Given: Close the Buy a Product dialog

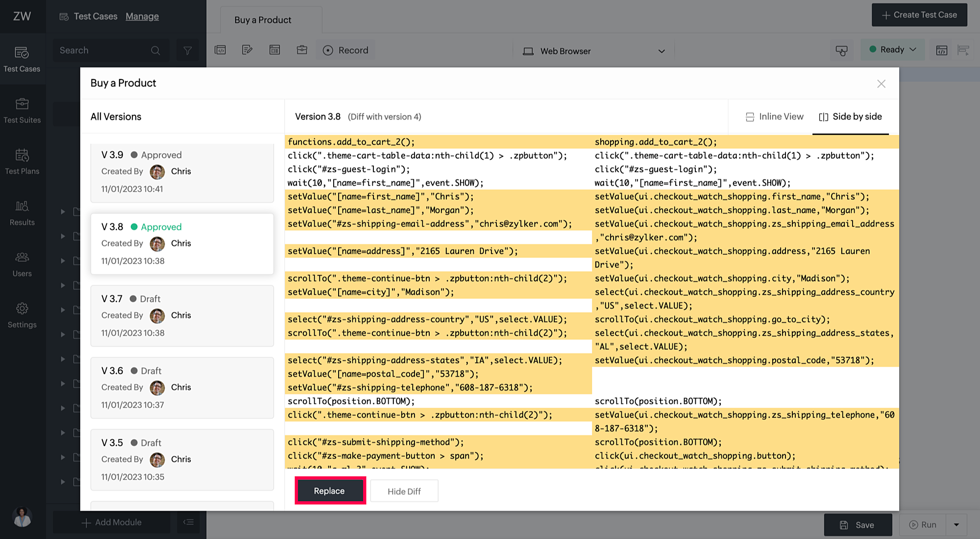Looking at the screenshot, I should [881, 84].
